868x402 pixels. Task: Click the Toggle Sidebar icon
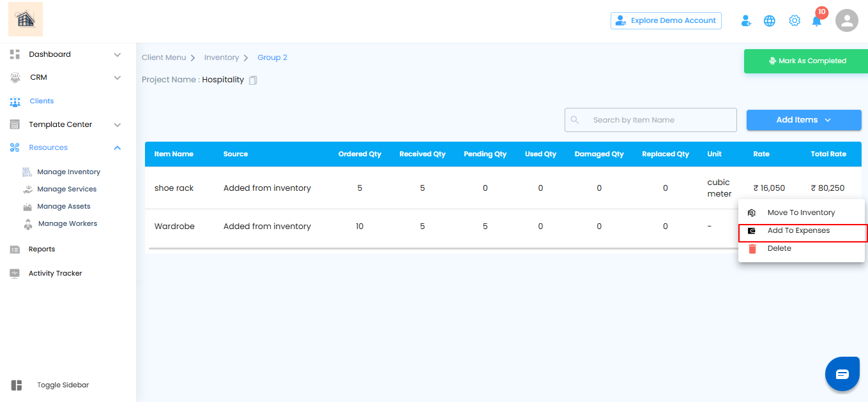17,385
